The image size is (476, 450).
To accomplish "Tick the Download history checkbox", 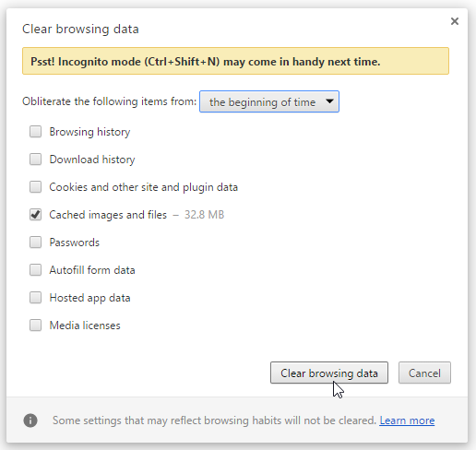I will pos(35,160).
